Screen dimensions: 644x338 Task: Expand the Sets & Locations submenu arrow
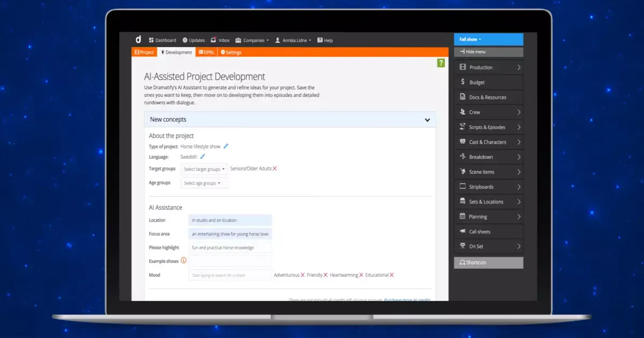(x=519, y=202)
